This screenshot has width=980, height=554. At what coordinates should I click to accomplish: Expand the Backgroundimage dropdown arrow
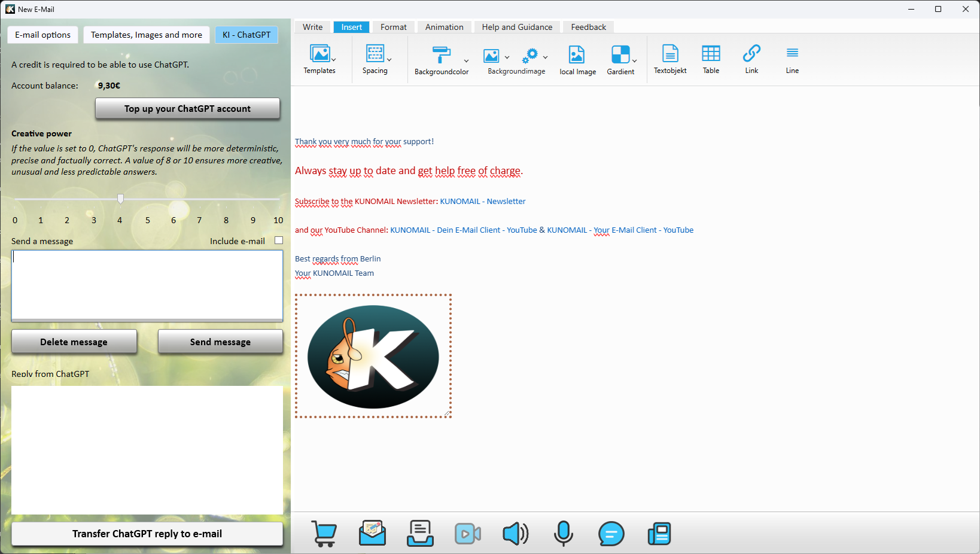point(507,57)
